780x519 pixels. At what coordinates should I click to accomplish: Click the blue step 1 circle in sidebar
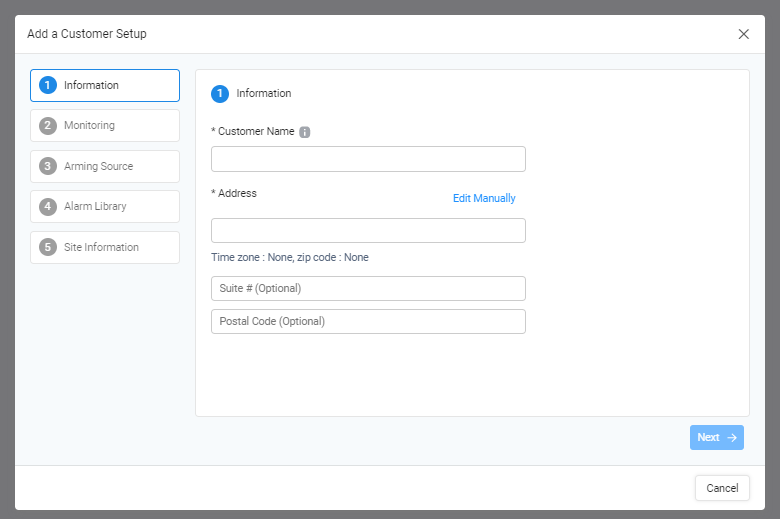pyautogui.click(x=48, y=85)
